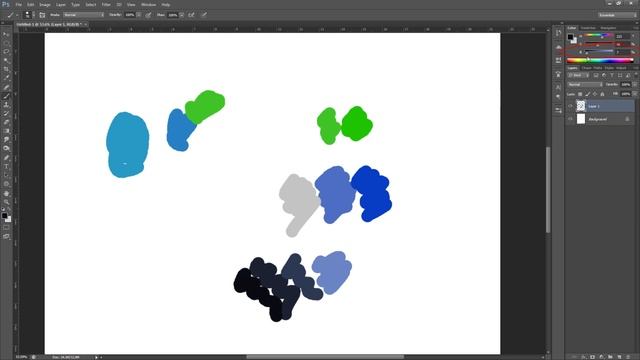Toggle Quick Mask mode

[x=6, y=228]
